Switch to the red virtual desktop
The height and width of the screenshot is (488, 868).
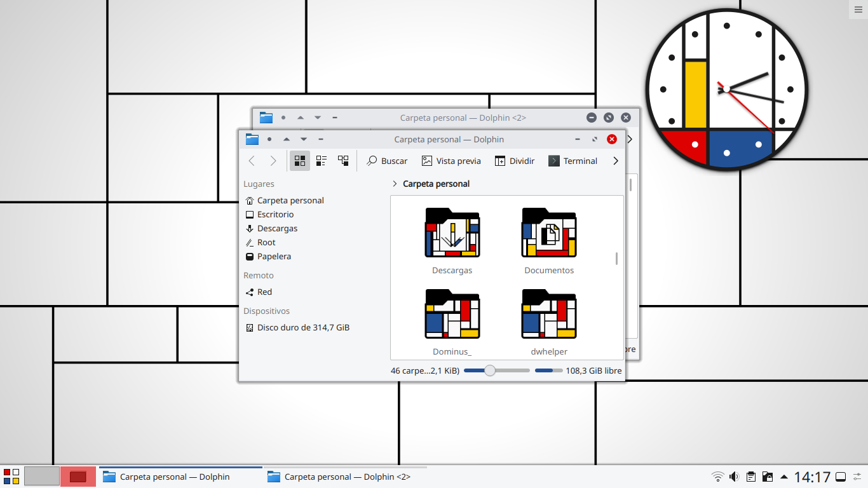(x=78, y=477)
